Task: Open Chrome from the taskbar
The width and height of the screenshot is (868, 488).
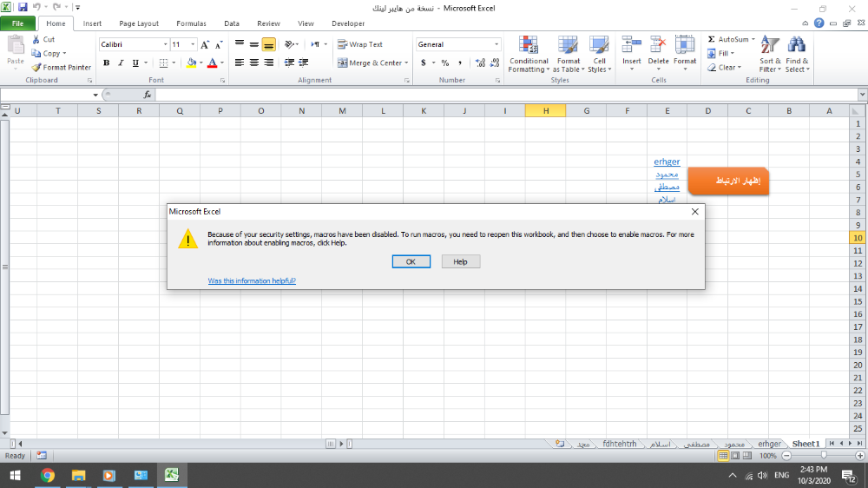Action: point(48,475)
